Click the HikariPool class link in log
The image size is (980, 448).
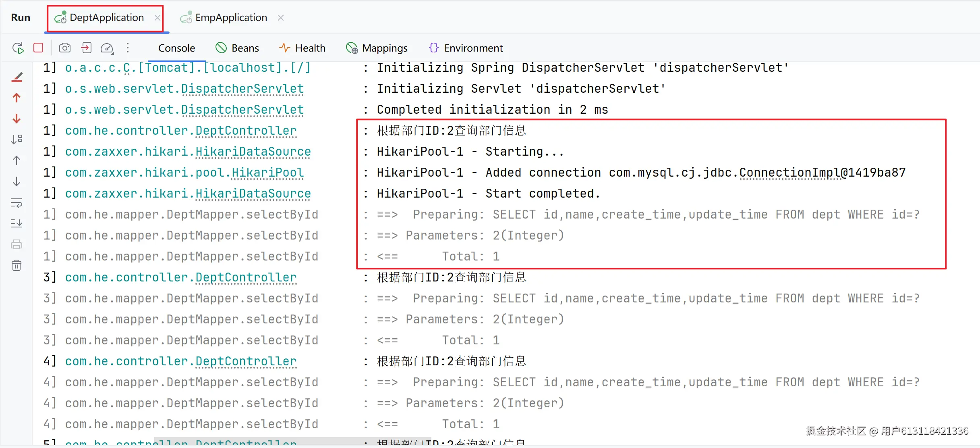click(267, 173)
